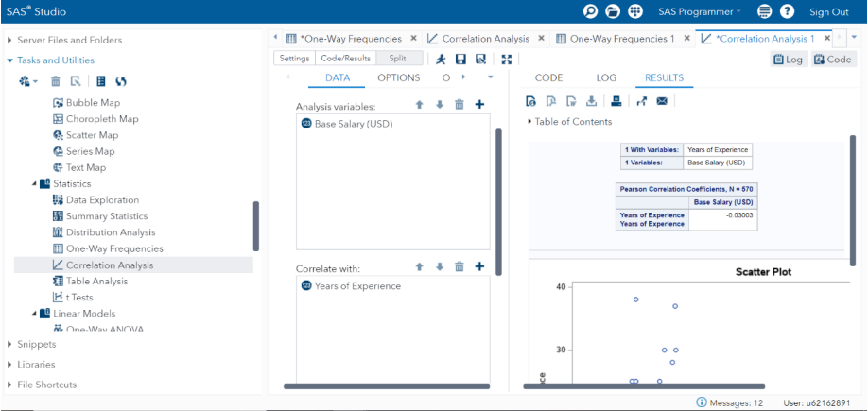Open the CODE tab

pyautogui.click(x=549, y=78)
